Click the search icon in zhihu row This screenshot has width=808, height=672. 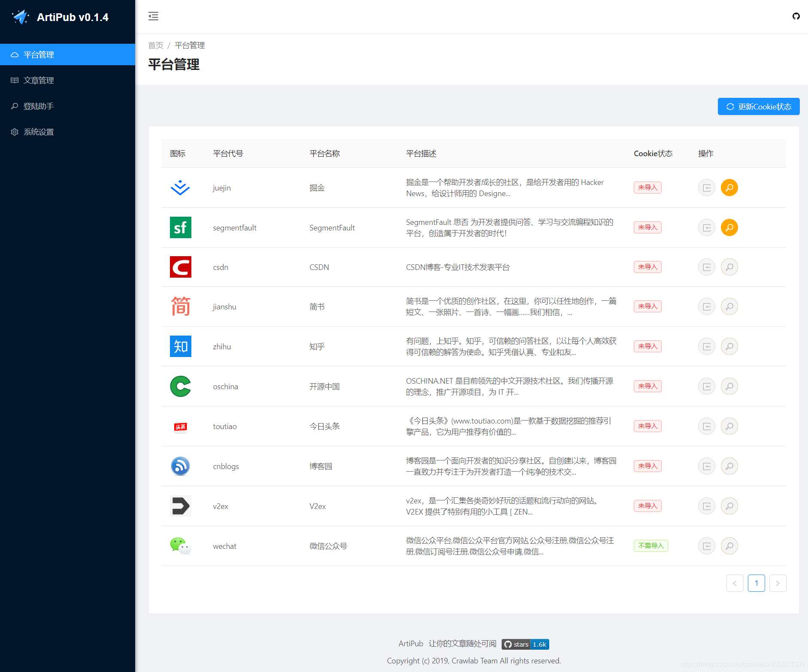coord(729,346)
